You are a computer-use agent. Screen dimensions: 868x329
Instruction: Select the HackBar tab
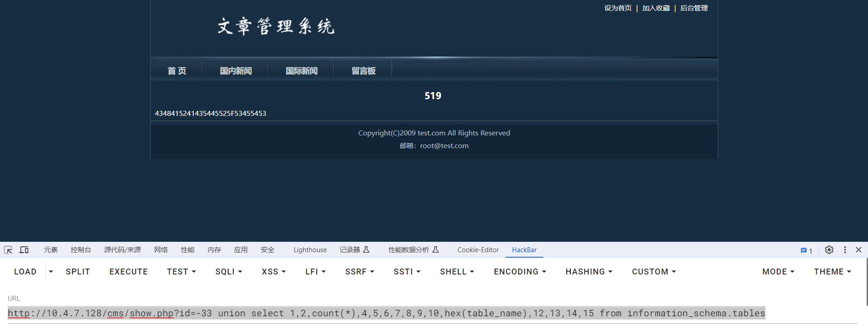coord(524,250)
